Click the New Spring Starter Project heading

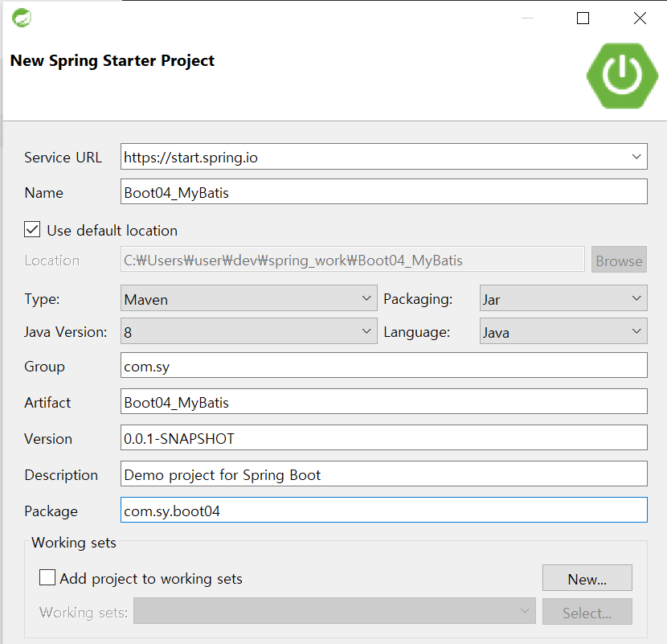113,60
